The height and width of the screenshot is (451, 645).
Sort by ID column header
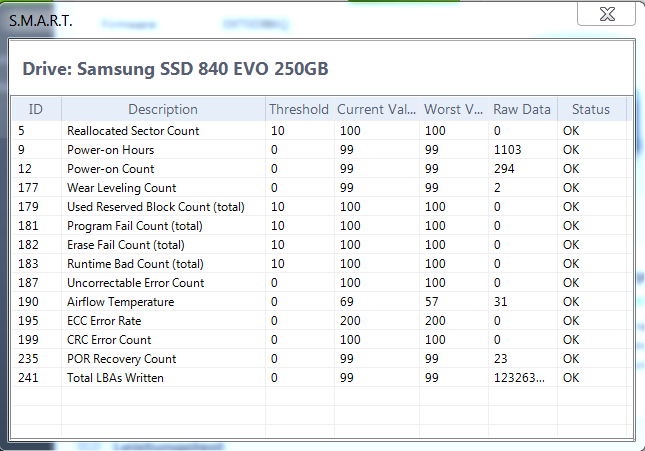(36, 109)
